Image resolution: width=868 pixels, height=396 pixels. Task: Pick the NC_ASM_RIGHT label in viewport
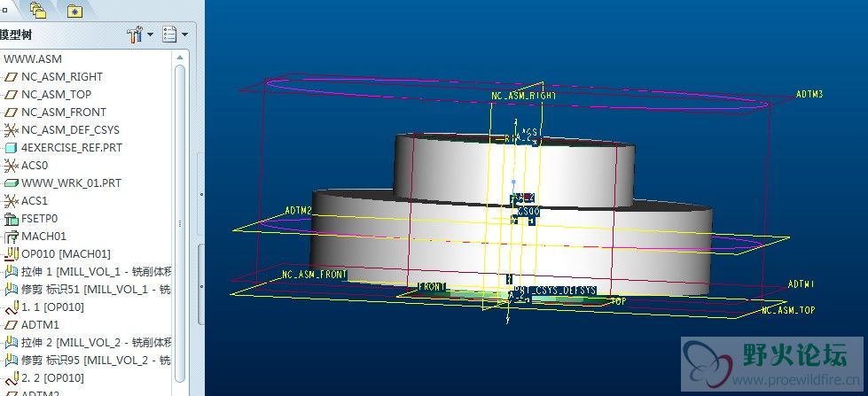click(x=523, y=96)
